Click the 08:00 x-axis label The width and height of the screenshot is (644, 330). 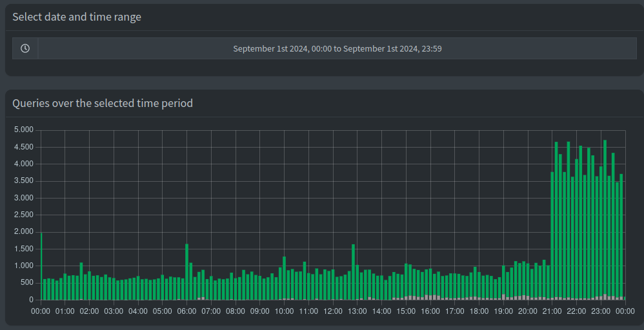(236, 311)
